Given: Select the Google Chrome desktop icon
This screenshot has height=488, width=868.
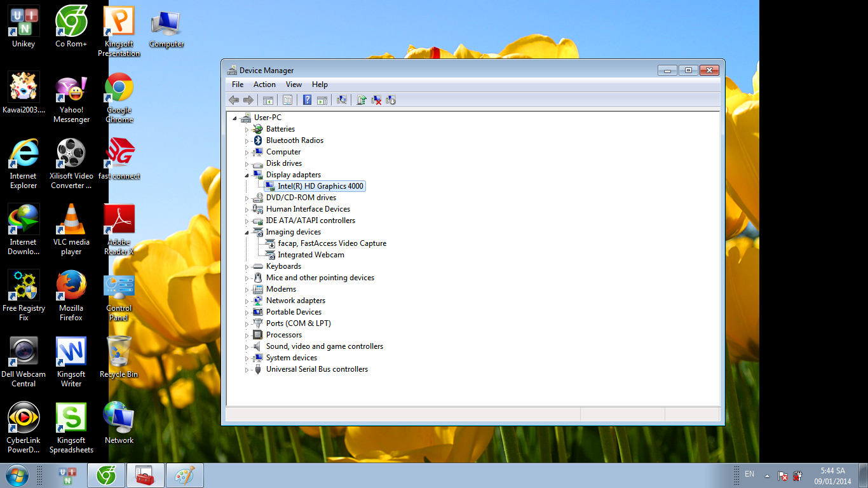Looking at the screenshot, I should (x=119, y=98).
